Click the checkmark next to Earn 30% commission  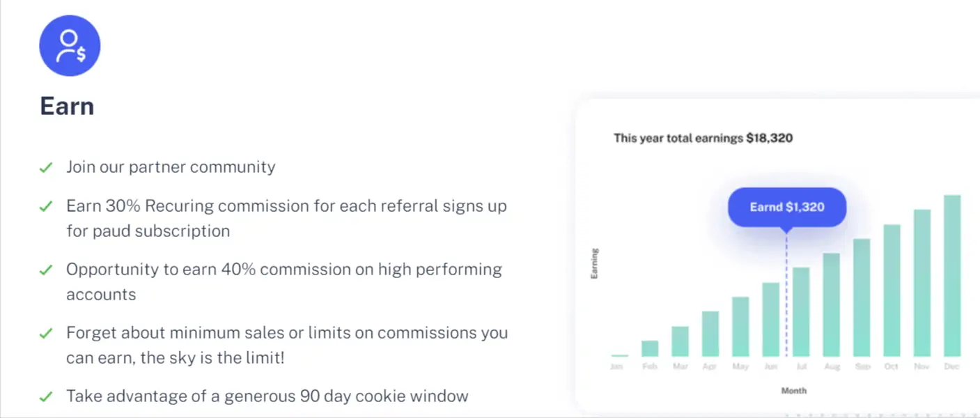(x=46, y=207)
